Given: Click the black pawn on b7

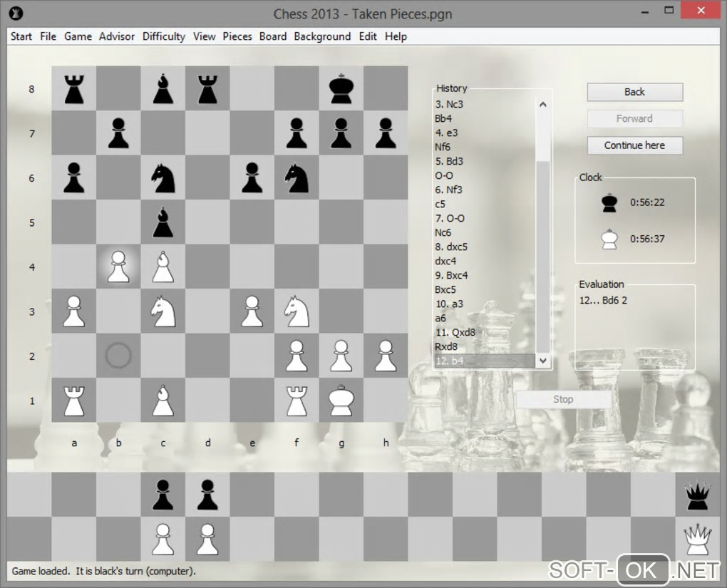Looking at the screenshot, I should pos(119,133).
